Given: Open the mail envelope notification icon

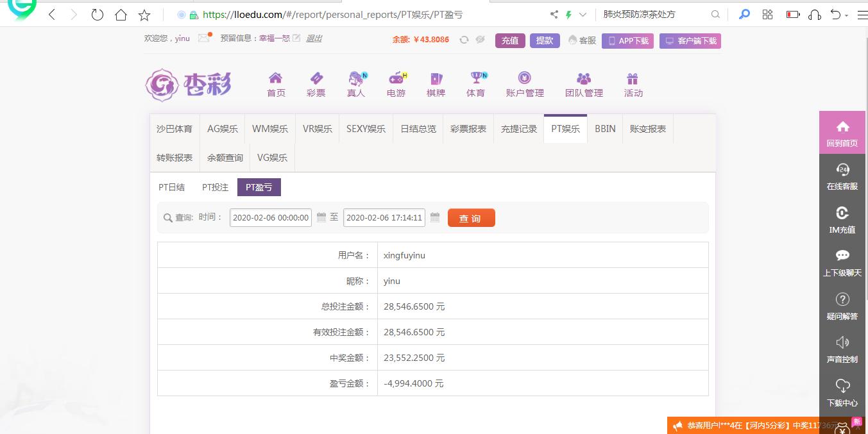Looking at the screenshot, I should (204, 38).
